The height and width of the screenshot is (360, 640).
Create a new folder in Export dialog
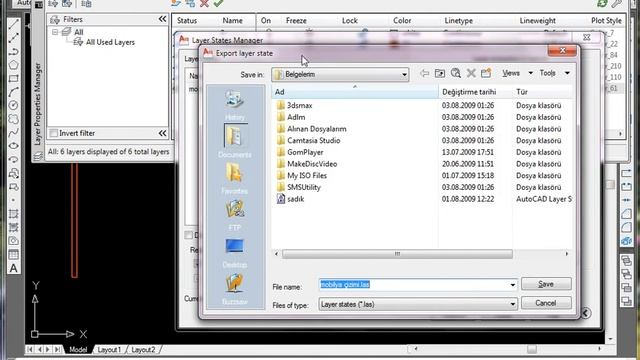pos(486,73)
